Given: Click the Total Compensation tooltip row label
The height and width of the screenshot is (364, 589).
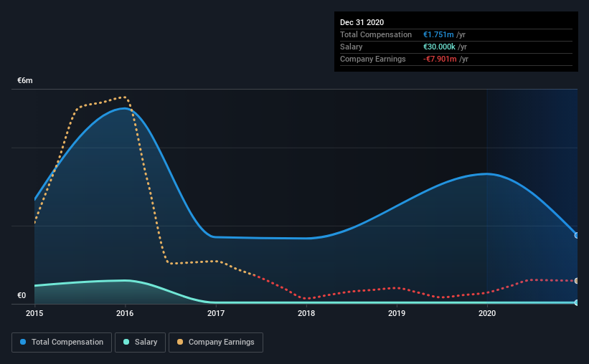Looking at the screenshot, I should click(376, 34).
